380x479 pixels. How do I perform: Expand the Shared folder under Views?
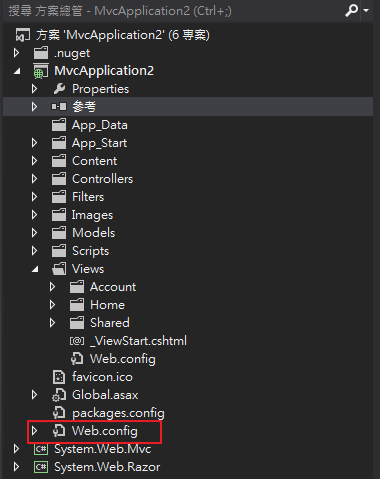52,323
